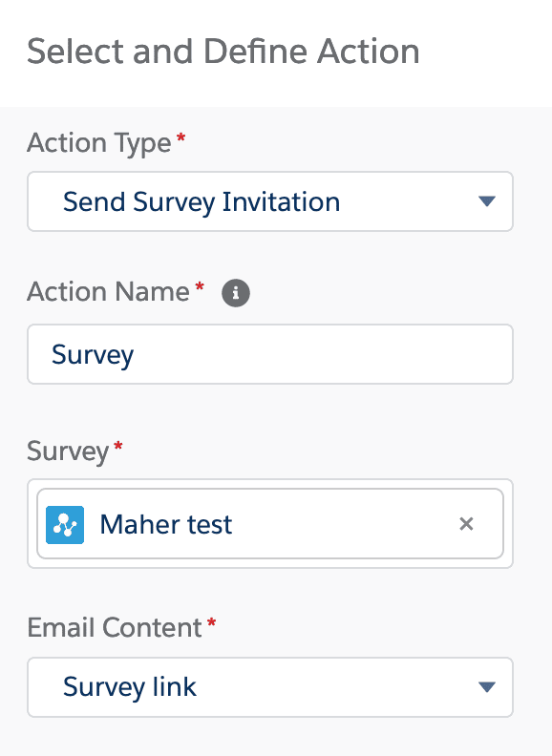The width and height of the screenshot is (552, 756).
Task: Click the Select and Define Action heading
Action: pyautogui.click(x=223, y=52)
